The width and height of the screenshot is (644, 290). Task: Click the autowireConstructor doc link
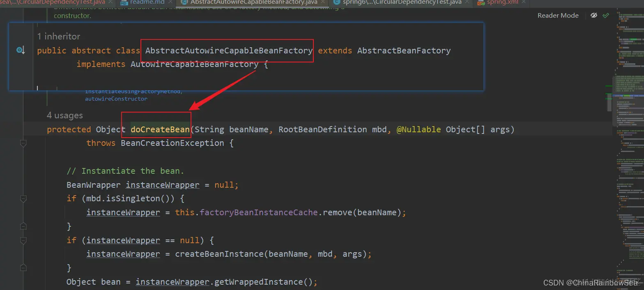pyautogui.click(x=116, y=99)
